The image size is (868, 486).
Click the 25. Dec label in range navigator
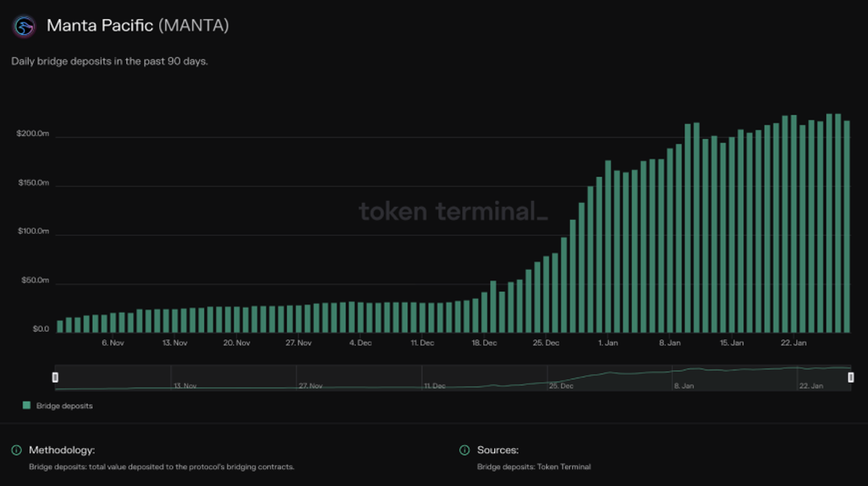point(561,386)
